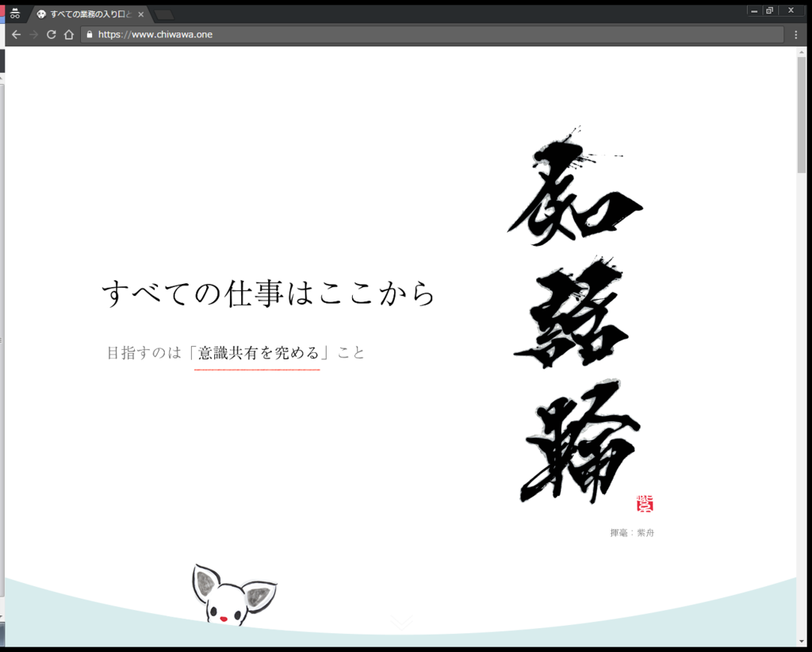Click the 知話輪 calligraphy logo image
The image size is (812, 652).
point(576,315)
